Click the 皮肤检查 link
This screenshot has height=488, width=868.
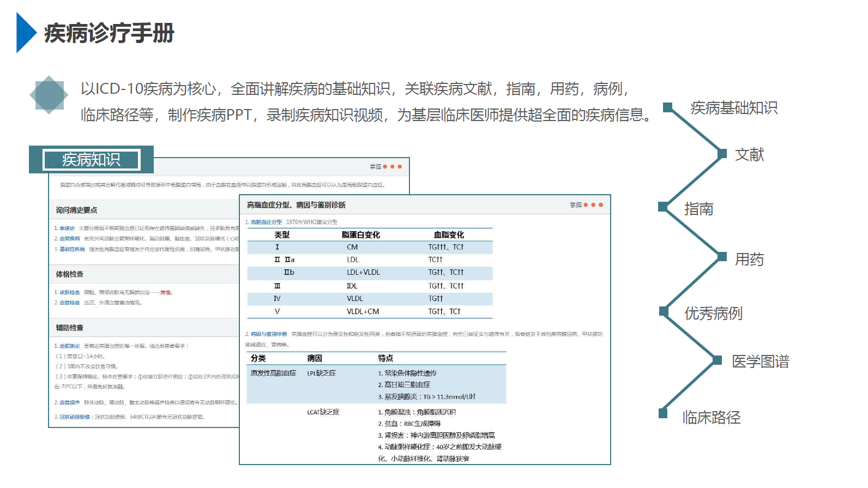pos(69,293)
